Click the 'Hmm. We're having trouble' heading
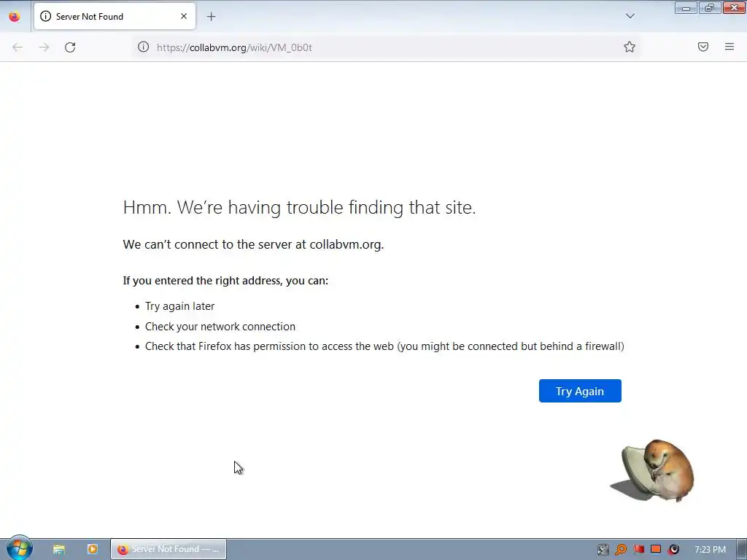 click(299, 208)
